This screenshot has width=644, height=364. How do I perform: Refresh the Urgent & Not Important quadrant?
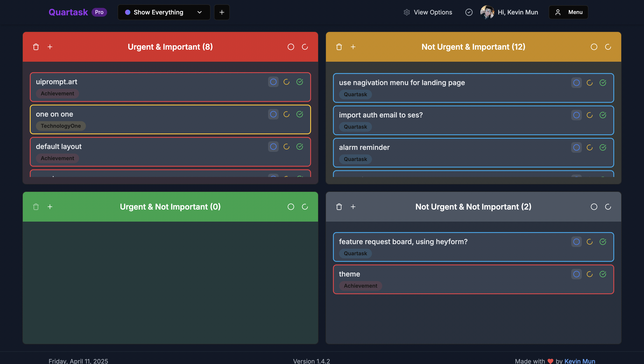(x=305, y=207)
